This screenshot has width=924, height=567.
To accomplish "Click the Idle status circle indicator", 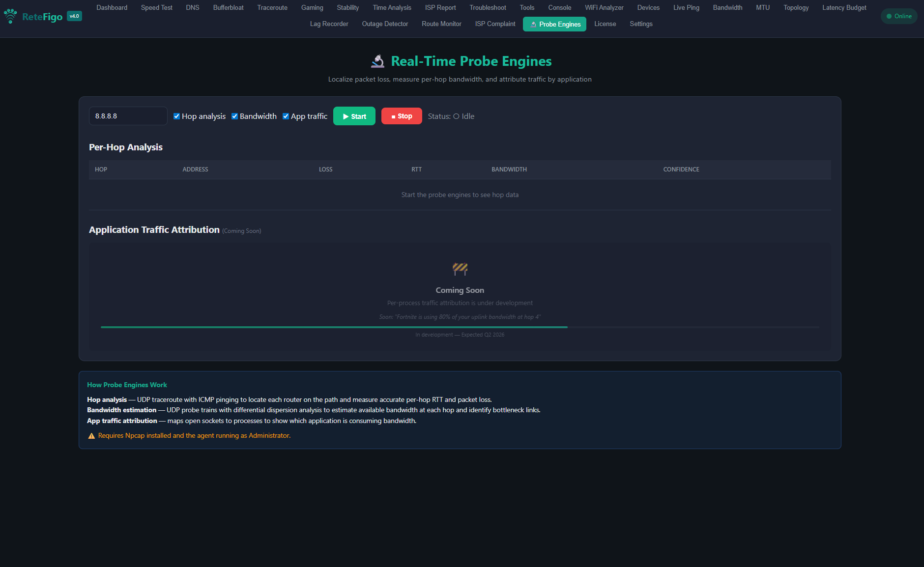I will pos(456,116).
